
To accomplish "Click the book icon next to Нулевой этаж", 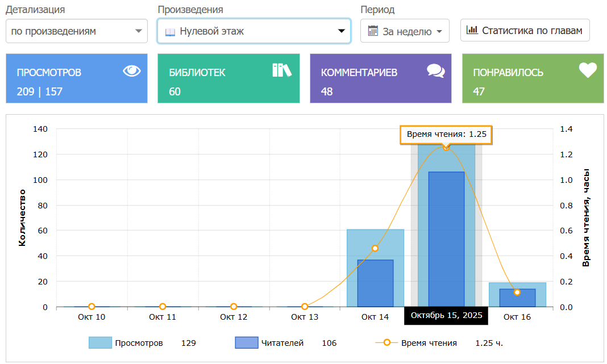I will click(x=170, y=32).
